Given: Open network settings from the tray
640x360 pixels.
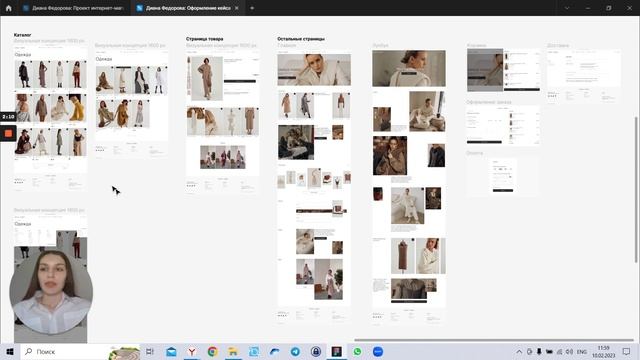Looking at the screenshot, I should pyautogui.click(x=560, y=351).
